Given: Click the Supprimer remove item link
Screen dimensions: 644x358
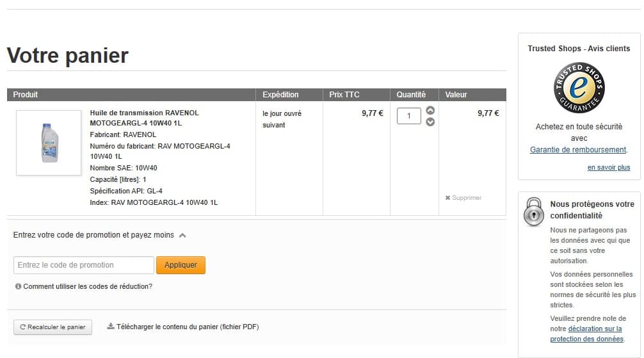Looking at the screenshot, I should [x=467, y=198].
